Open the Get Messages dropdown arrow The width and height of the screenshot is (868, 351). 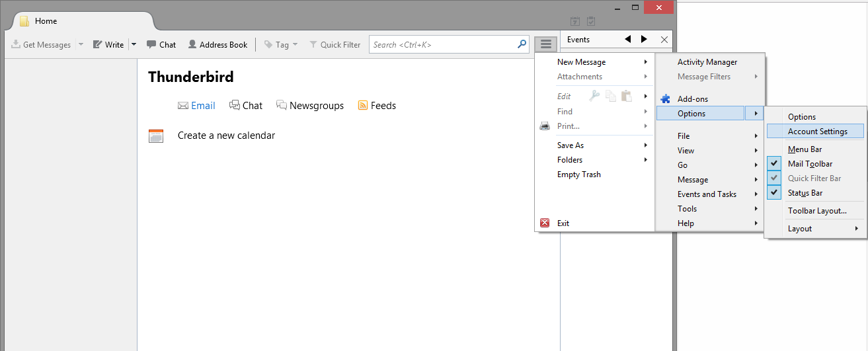81,44
